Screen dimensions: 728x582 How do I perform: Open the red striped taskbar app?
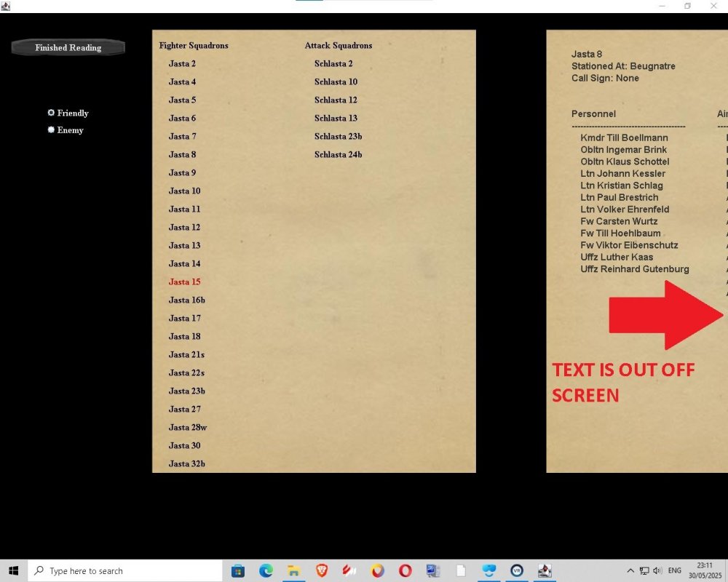click(x=349, y=571)
